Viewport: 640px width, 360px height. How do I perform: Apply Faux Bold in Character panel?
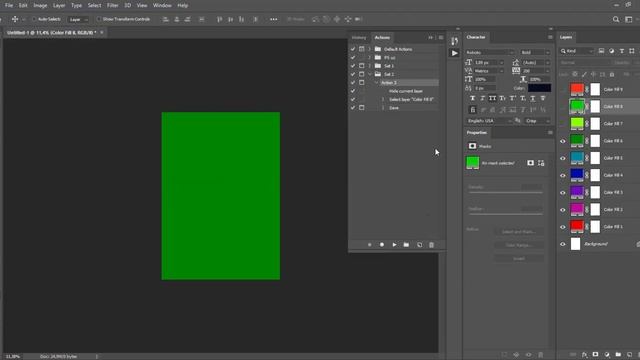[x=473, y=98]
